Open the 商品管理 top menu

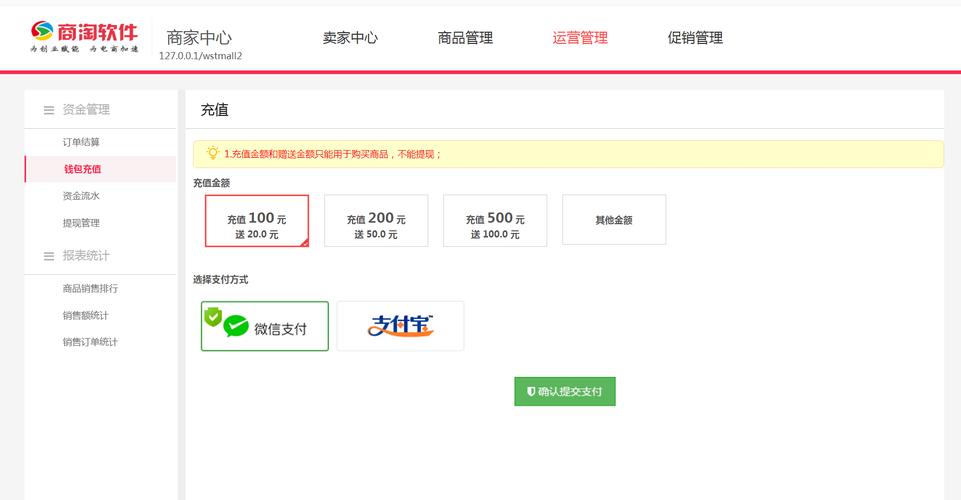tap(465, 38)
